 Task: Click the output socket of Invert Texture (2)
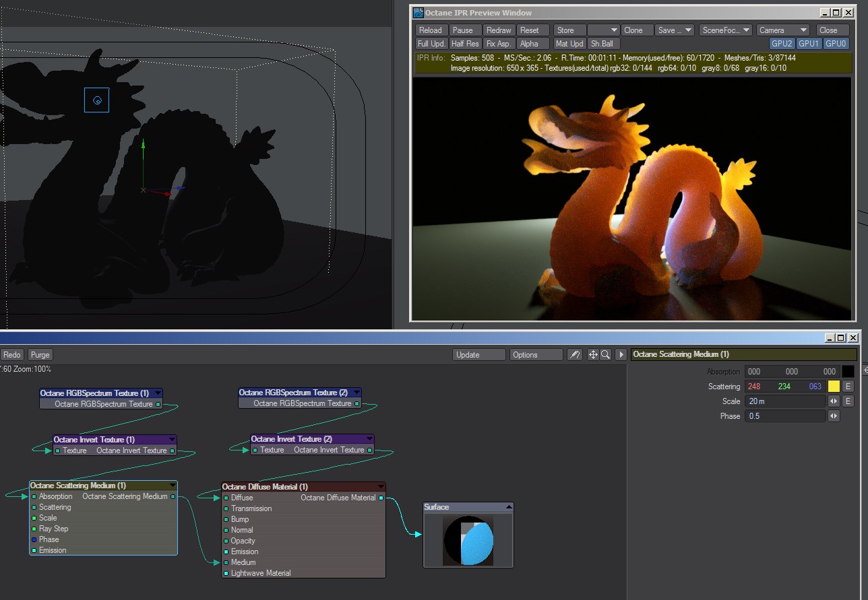[x=370, y=450]
